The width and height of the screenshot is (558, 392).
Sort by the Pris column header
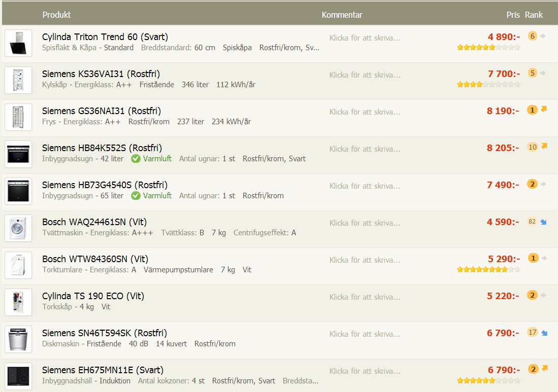pyautogui.click(x=513, y=15)
